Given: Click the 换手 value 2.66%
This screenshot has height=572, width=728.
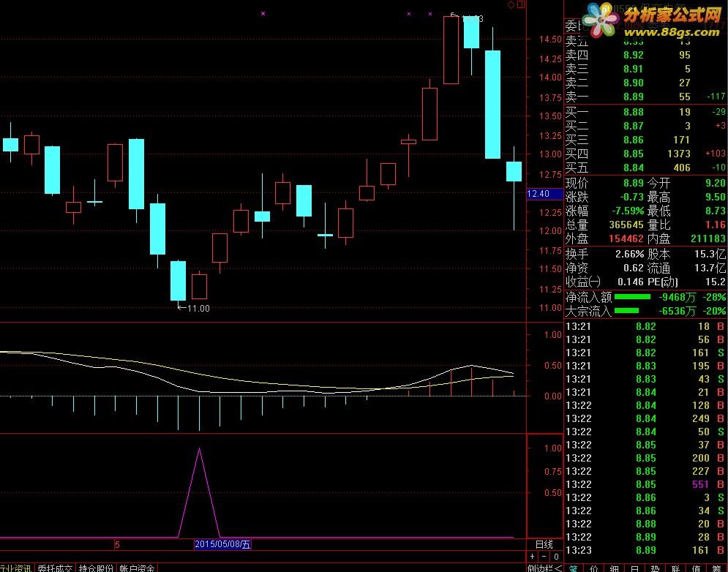Looking at the screenshot, I should click(x=629, y=254).
